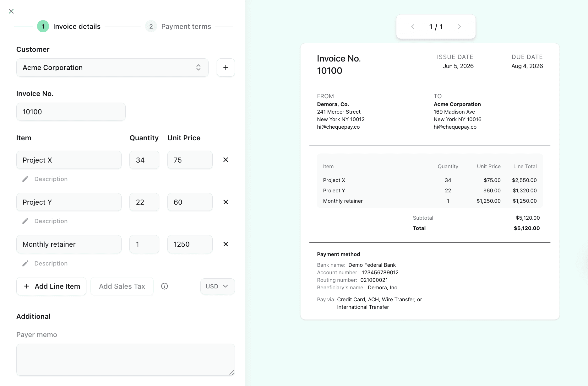Screen dimensions: 588x386
Task: Focus the Monthly retainer item name field
Action: coord(69,244)
